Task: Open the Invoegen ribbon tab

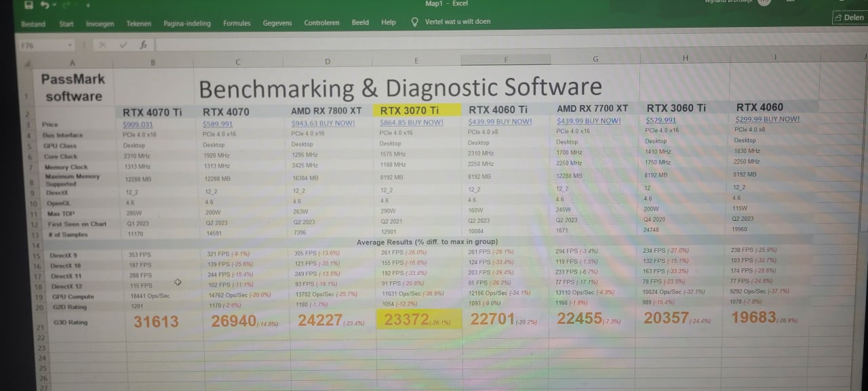Action: pyautogui.click(x=100, y=24)
